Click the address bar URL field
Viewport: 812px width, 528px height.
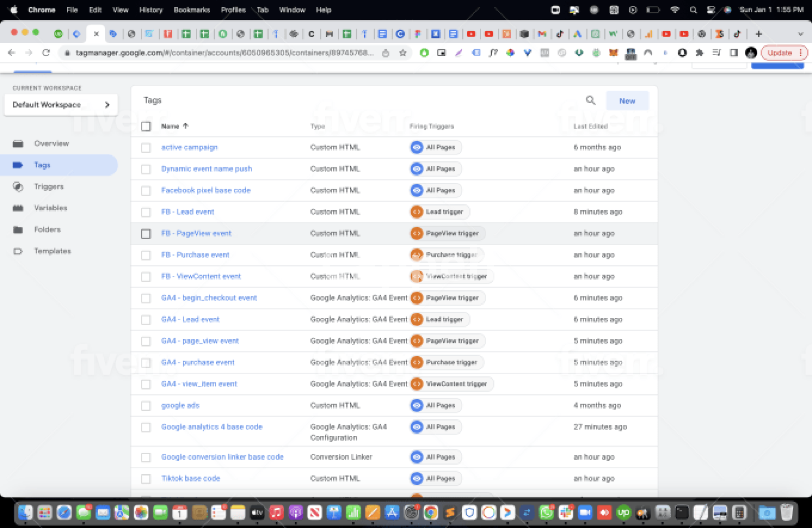pos(224,53)
